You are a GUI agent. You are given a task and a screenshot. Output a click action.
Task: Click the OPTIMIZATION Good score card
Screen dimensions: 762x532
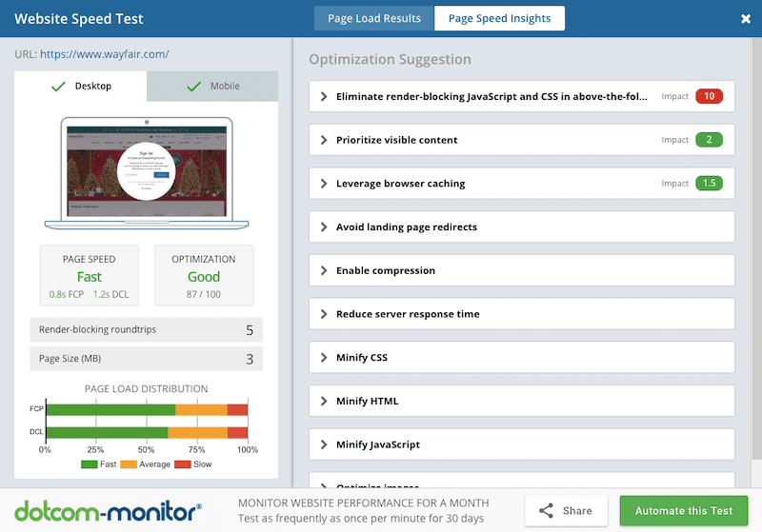pos(204,276)
